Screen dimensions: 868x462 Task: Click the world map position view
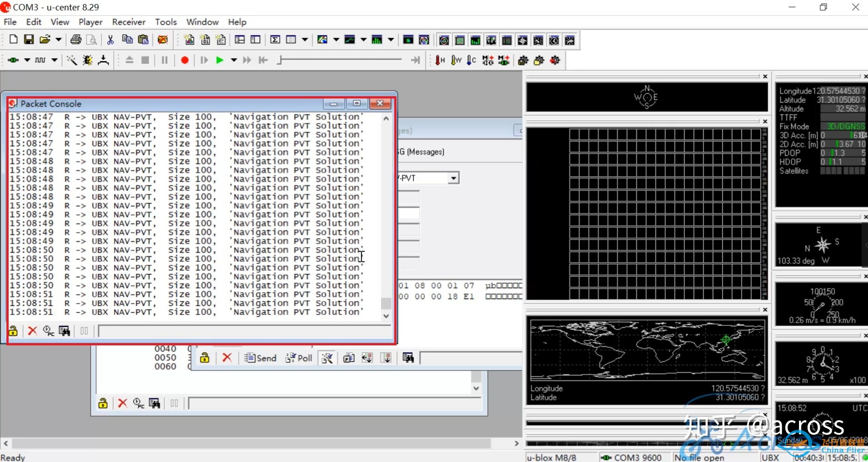(x=648, y=350)
